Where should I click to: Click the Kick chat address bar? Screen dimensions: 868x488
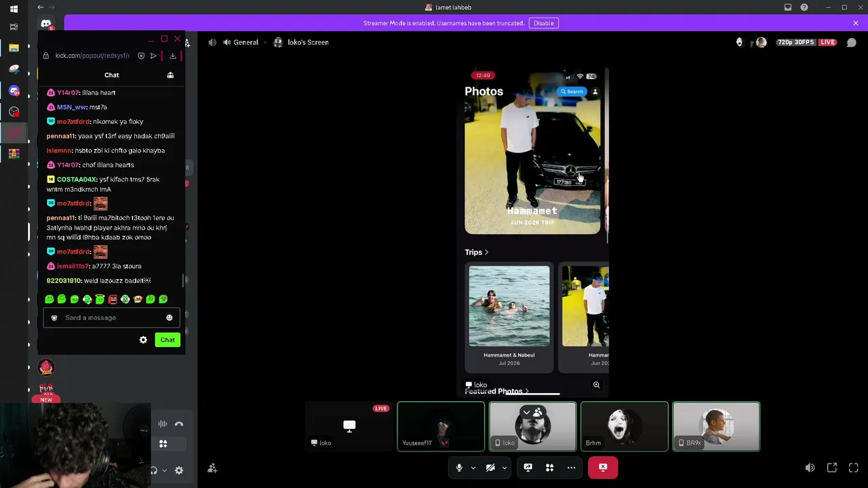pyautogui.click(x=92, y=56)
